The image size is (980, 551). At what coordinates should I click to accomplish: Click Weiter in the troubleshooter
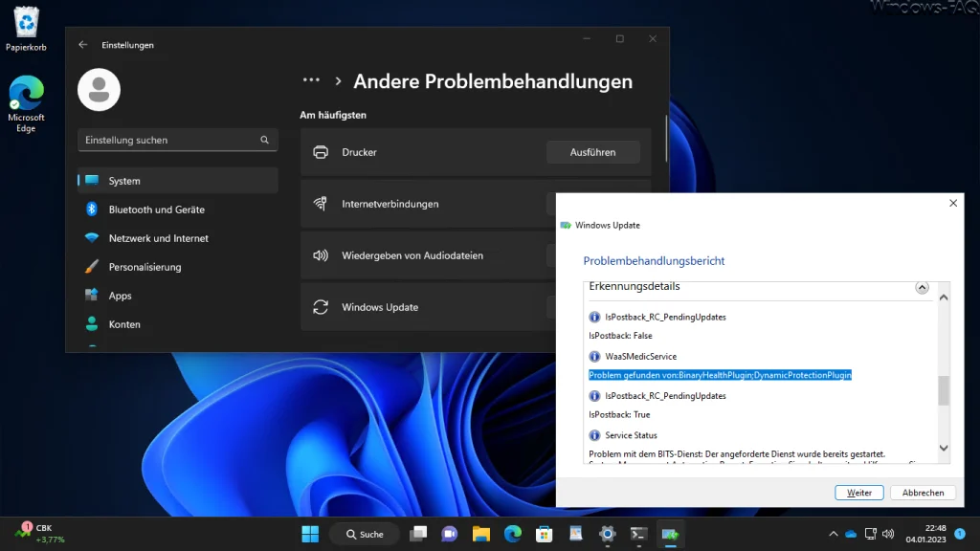click(x=858, y=493)
